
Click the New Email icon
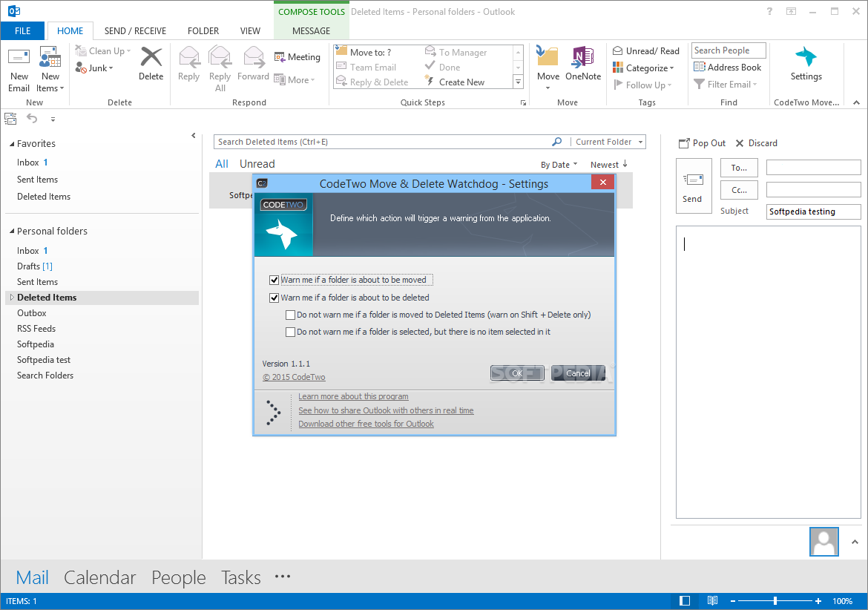[19, 57]
